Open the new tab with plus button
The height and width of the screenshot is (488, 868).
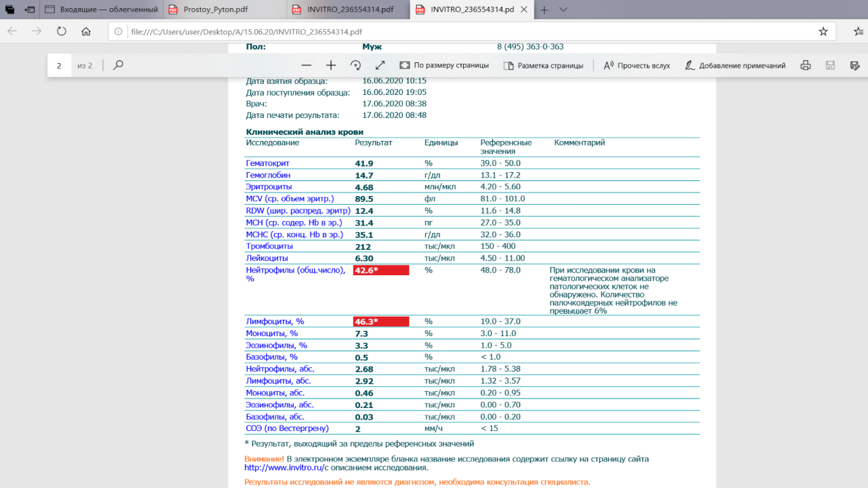click(x=544, y=9)
